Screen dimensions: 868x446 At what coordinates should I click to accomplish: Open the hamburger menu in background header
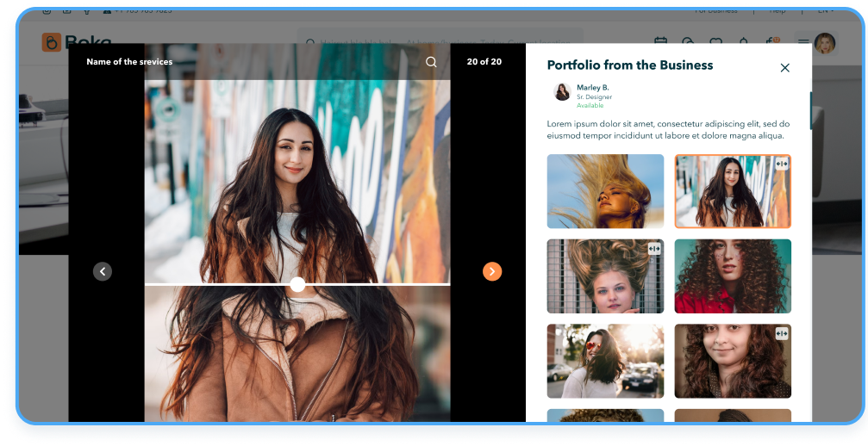803,42
